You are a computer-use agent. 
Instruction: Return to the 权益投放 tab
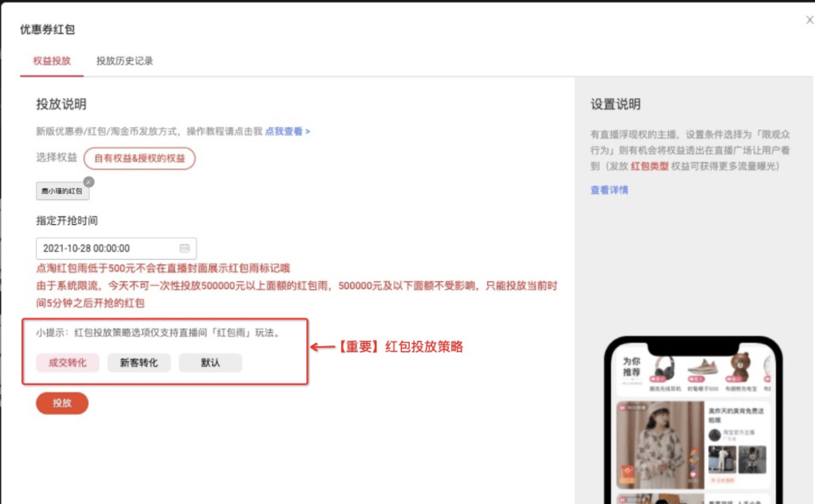[x=53, y=61]
